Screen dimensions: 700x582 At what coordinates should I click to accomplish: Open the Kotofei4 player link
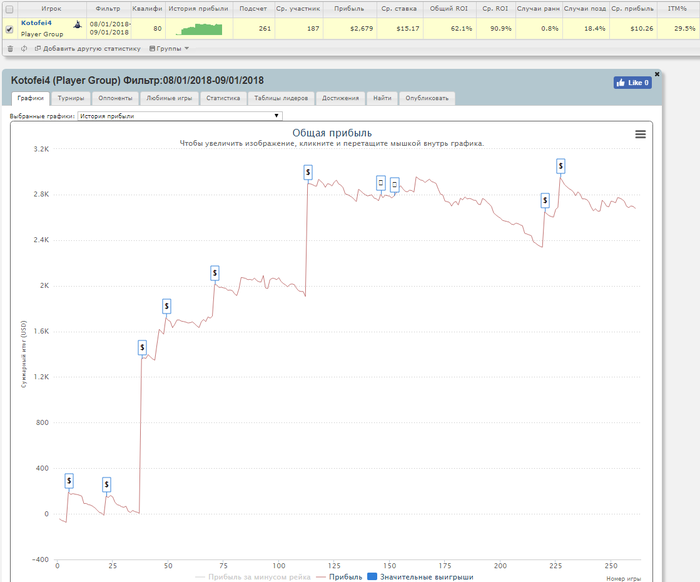click(x=36, y=23)
